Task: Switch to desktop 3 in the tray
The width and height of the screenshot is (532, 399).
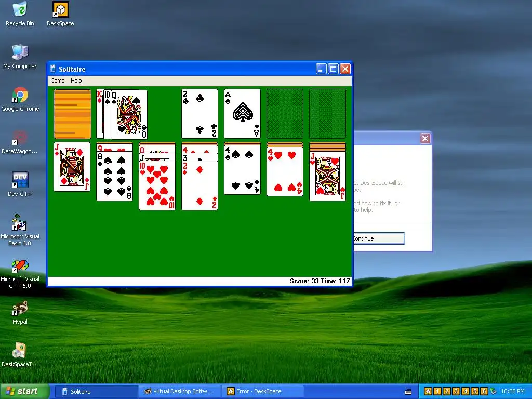Action: [456, 391]
